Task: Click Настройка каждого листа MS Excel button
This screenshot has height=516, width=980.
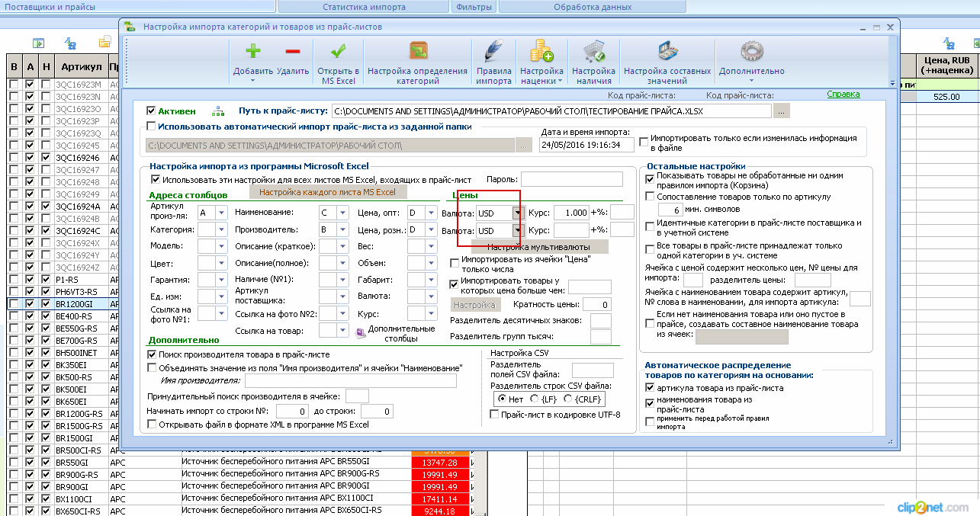Action: click(x=327, y=192)
